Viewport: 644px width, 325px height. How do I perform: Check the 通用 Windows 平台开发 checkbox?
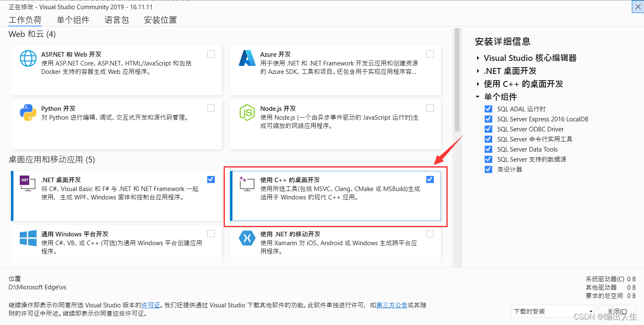tap(211, 233)
